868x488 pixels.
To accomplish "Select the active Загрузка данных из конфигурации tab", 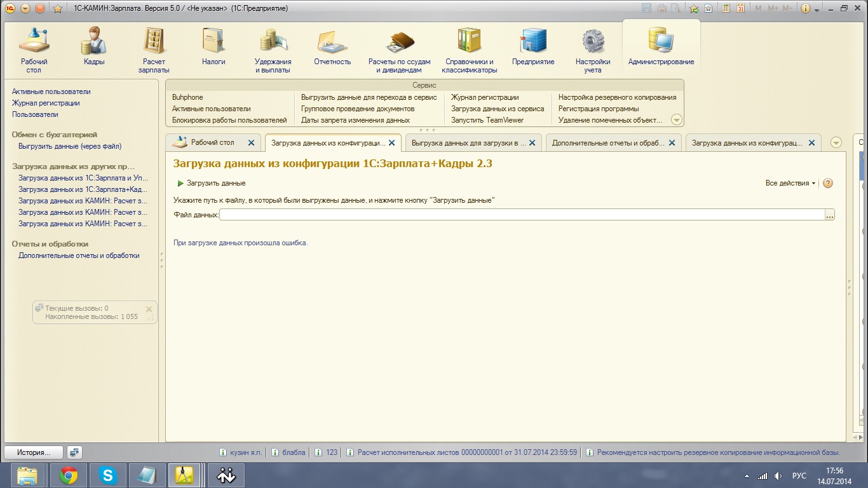I will pyautogui.click(x=333, y=143).
